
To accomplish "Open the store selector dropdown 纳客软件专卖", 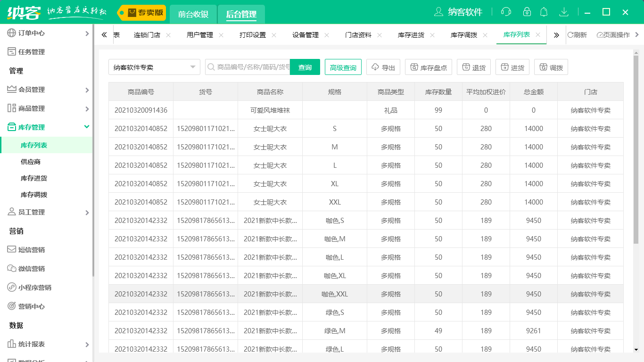I will point(154,67).
